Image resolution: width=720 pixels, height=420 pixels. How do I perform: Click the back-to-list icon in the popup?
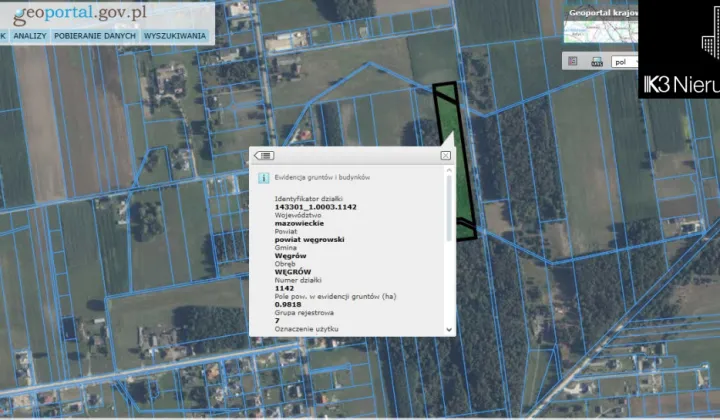(264, 156)
